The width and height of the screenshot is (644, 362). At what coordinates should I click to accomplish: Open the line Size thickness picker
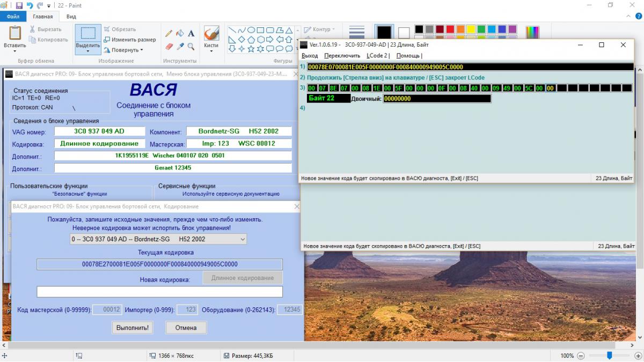click(357, 33)
